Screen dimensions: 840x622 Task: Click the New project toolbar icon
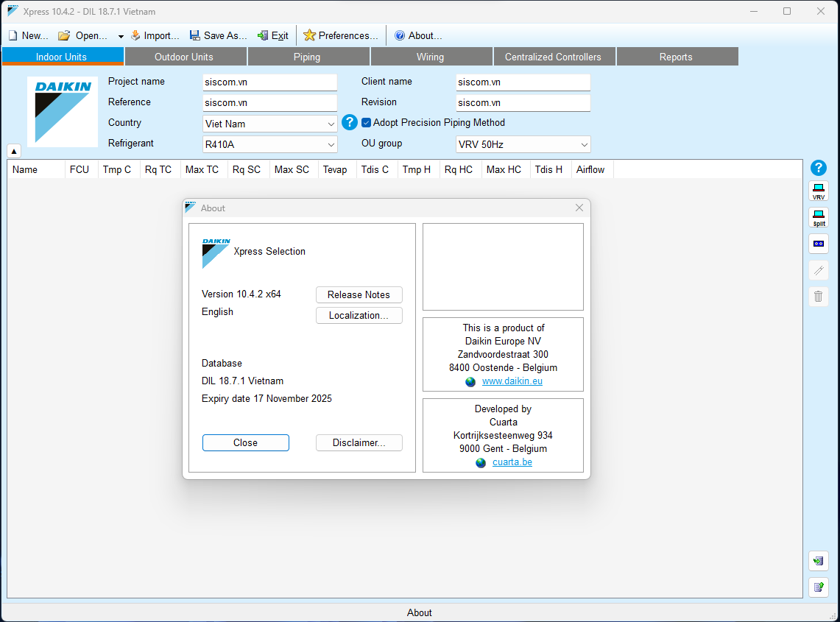[13, 35]
